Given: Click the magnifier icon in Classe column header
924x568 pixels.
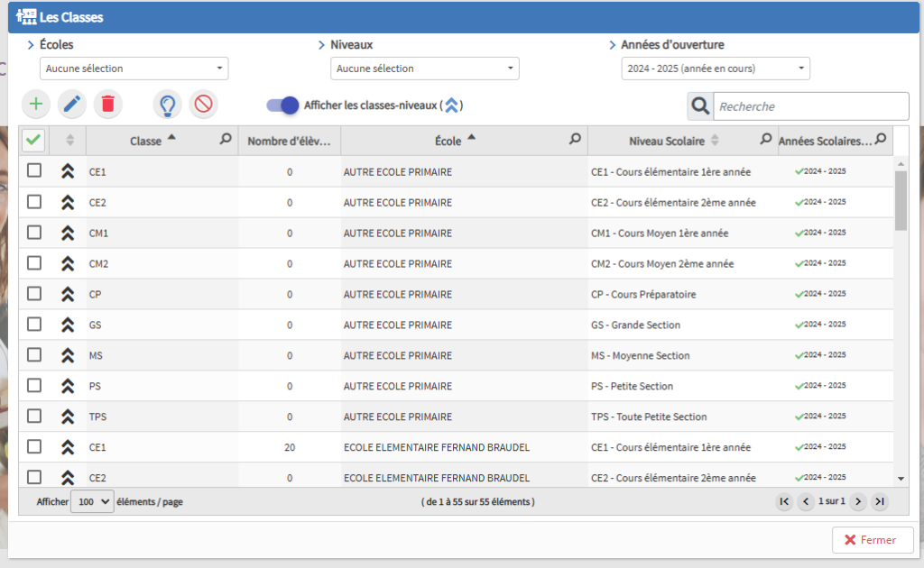Looking at the screenshot, I should [x=226, y=140].
